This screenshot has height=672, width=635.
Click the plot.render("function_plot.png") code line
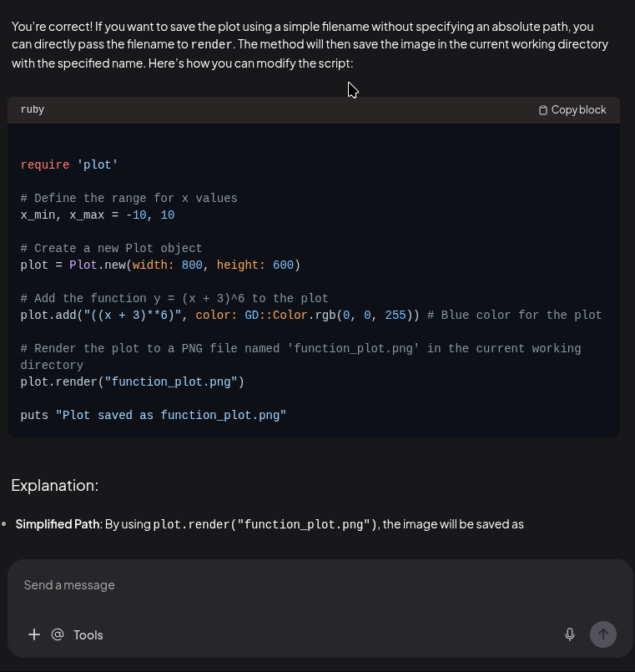click(x=133, y=382)
